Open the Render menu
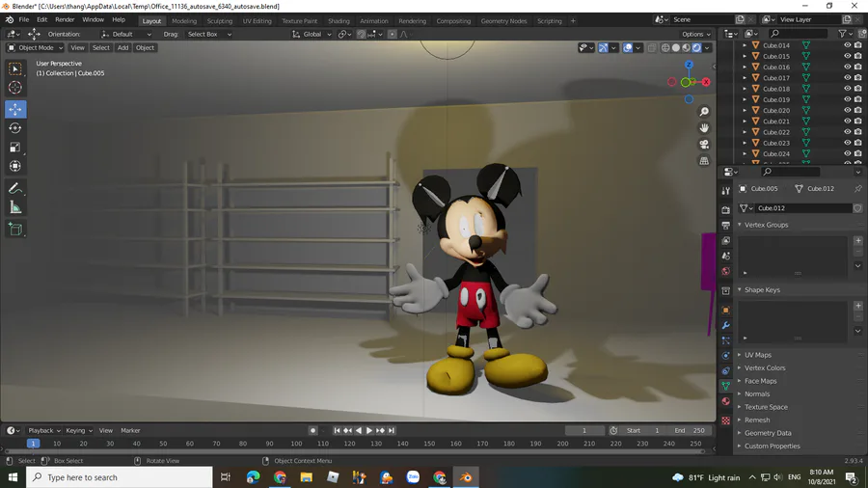The height and width of the screenshot is (488, 868). click(65, 19)
